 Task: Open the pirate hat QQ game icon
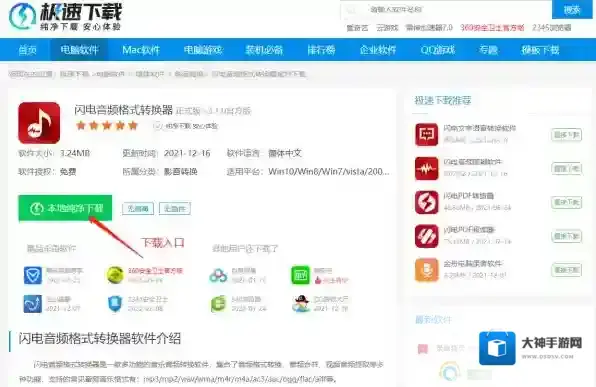tap(300, 304)
